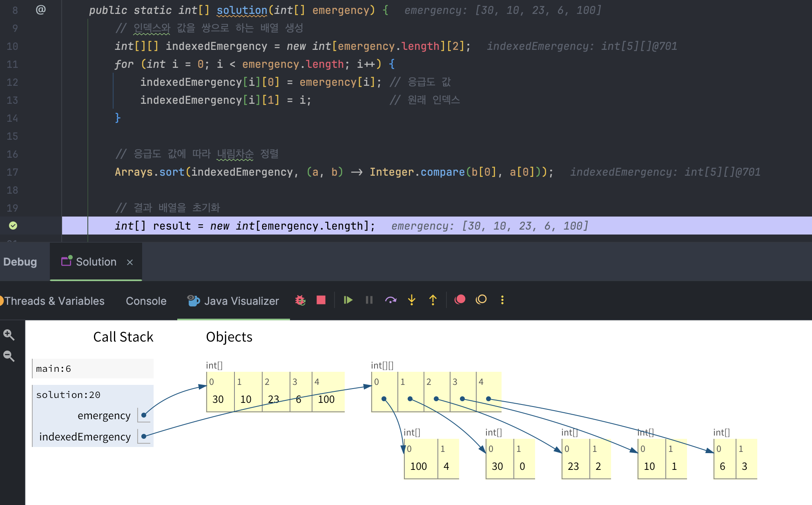Click Arrays.sort call on line 17
Viewport: 812px width, 505px height.
coord(149,172)
